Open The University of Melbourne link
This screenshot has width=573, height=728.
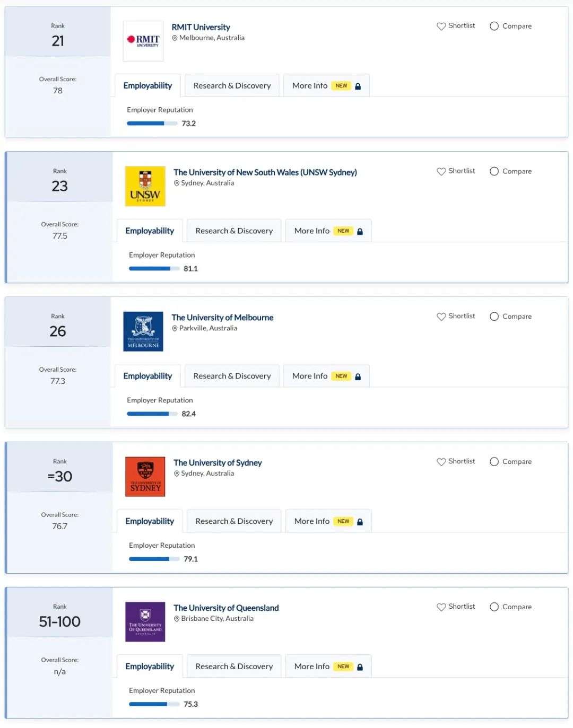[222, 317]
